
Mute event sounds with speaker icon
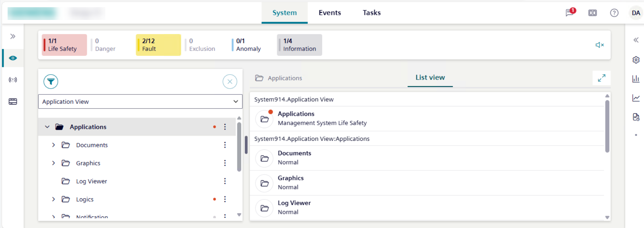(x=599, y=45)
